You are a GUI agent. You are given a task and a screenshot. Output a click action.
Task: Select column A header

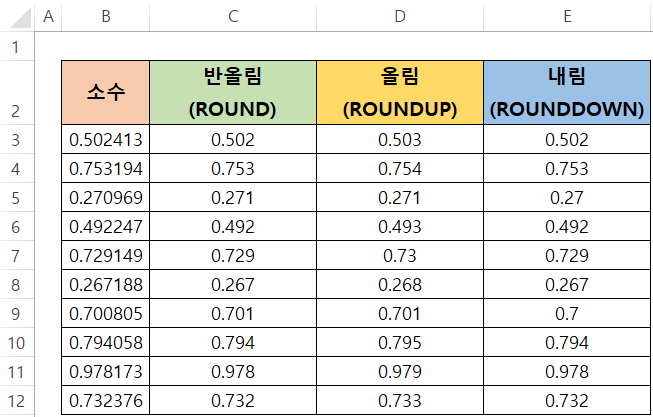[48, 16]
